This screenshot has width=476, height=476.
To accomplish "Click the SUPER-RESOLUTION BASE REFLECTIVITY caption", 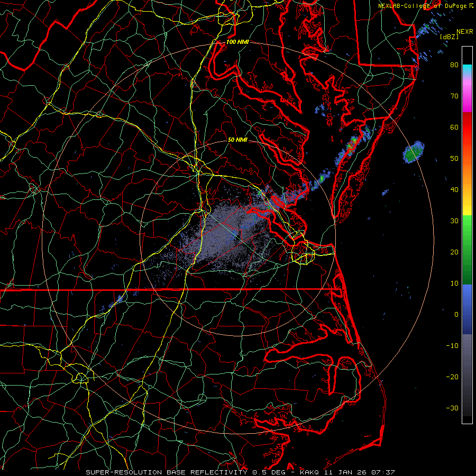I will (x=167, y=472).
